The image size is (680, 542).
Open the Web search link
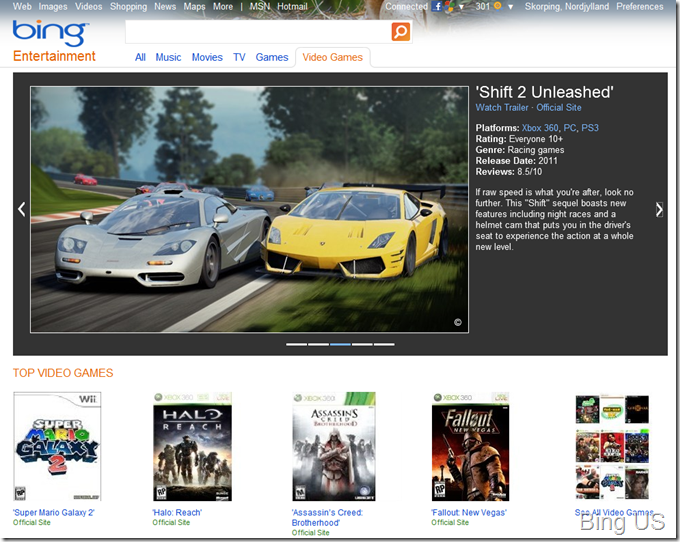tap(22, 7)
